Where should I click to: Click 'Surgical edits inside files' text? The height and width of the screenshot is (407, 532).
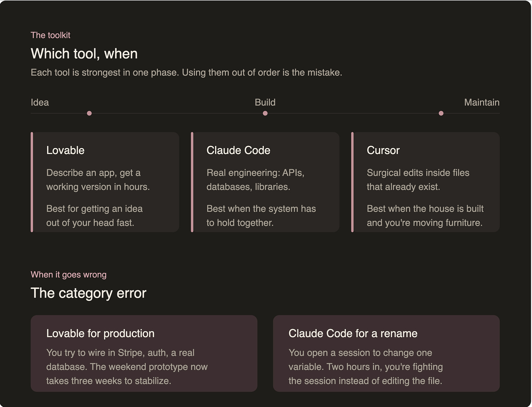[418, 180]
